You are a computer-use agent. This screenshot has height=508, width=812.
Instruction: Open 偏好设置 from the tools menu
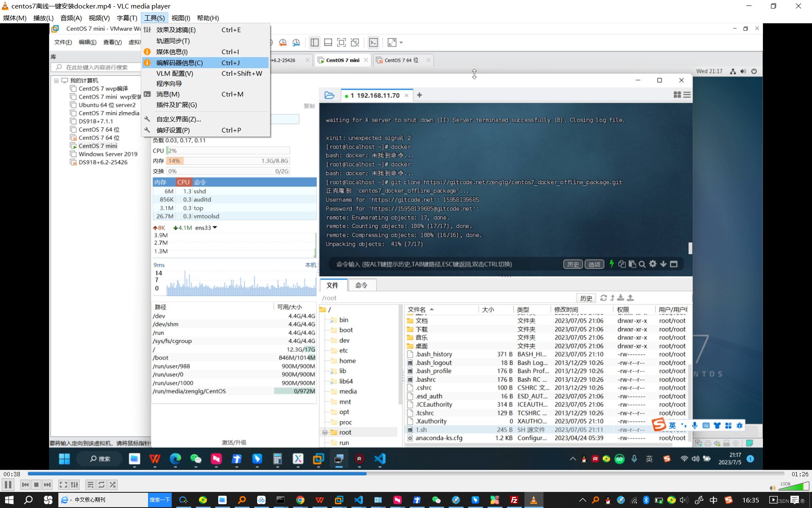click(173, 130)
